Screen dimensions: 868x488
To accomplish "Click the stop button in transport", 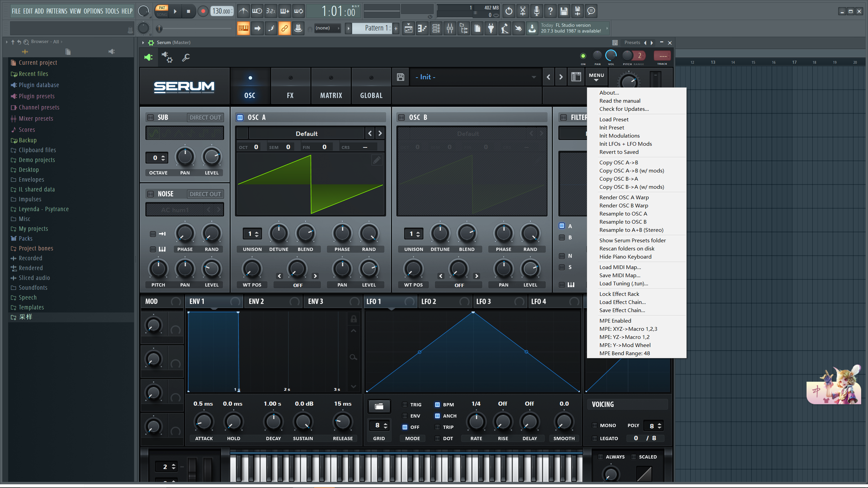I will (x=189, y=11).
